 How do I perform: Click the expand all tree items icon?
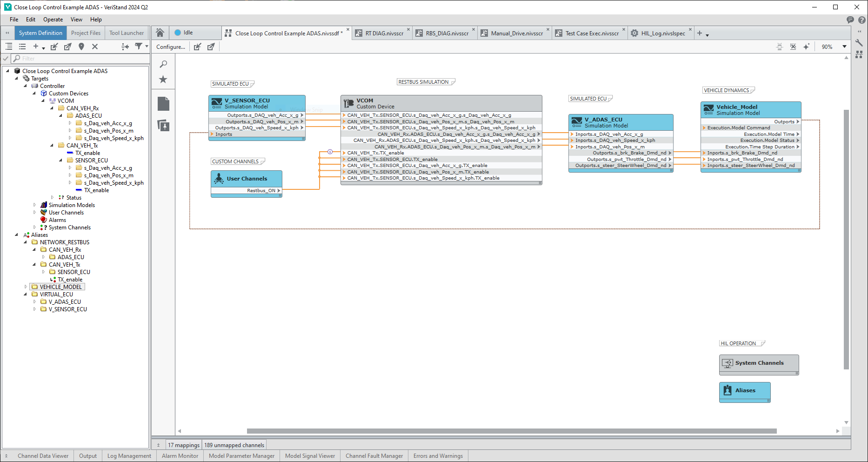point(9,47)
